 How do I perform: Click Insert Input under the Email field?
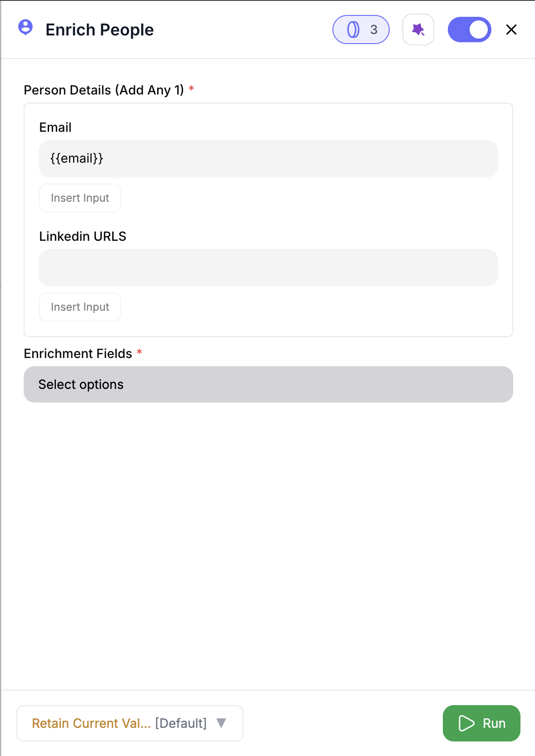click(x=80, y=198)
